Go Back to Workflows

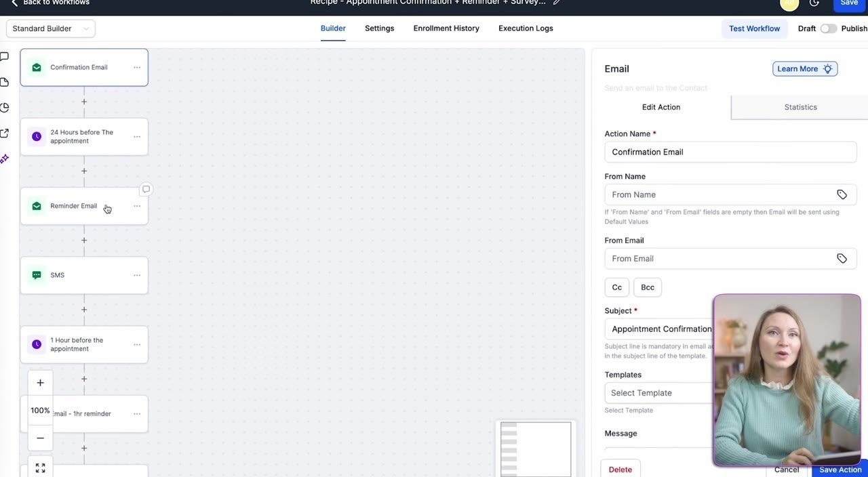[x=50, y=3]
